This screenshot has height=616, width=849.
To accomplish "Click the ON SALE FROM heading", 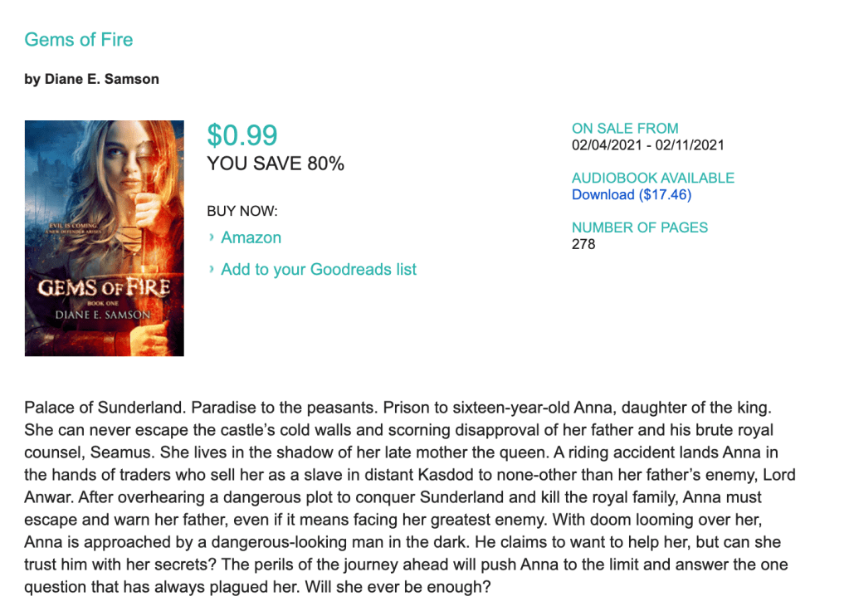I will click(x=625, y=129).
